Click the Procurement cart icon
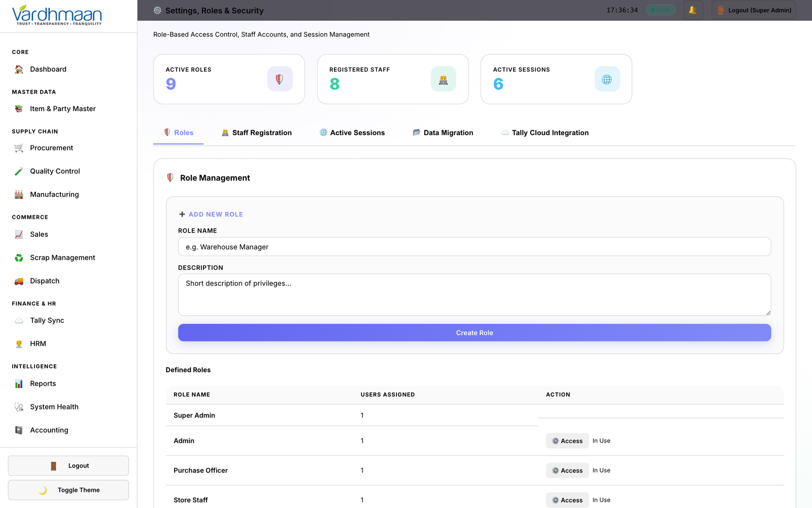Image resolution: width=812 pixels, height=508 pixels. pyautogui.click(x=19, y=148)
